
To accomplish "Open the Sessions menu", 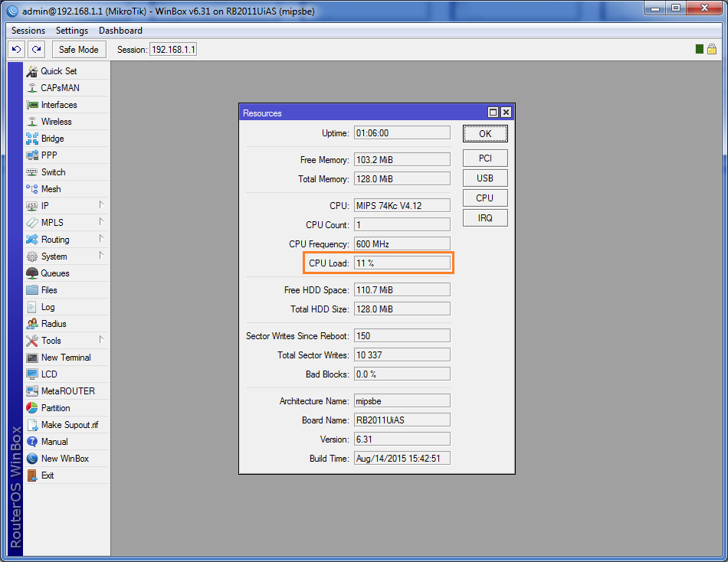I will (x=28, y=31).
